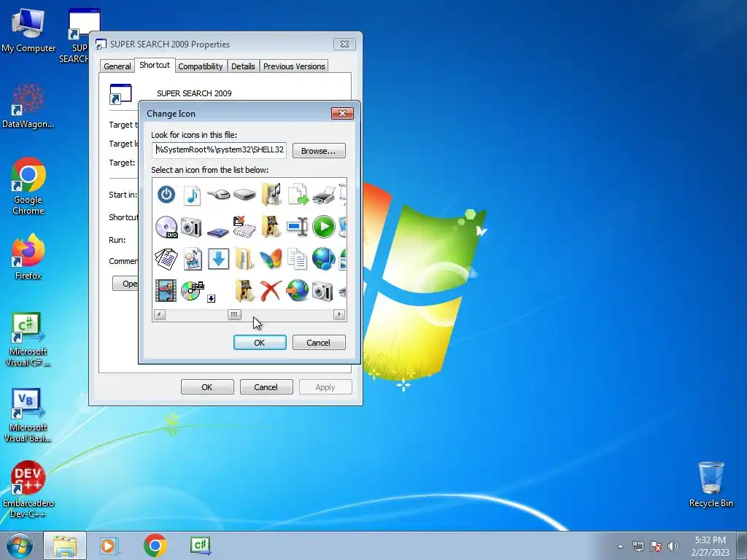
Task: Pick the CD with music notes icon
Action: 193,290
